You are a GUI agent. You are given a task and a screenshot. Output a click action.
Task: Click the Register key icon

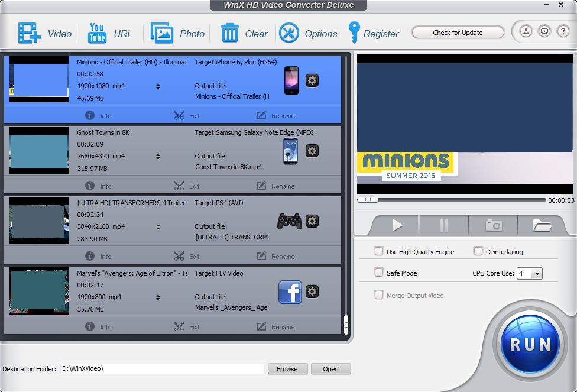click(354, 33)
